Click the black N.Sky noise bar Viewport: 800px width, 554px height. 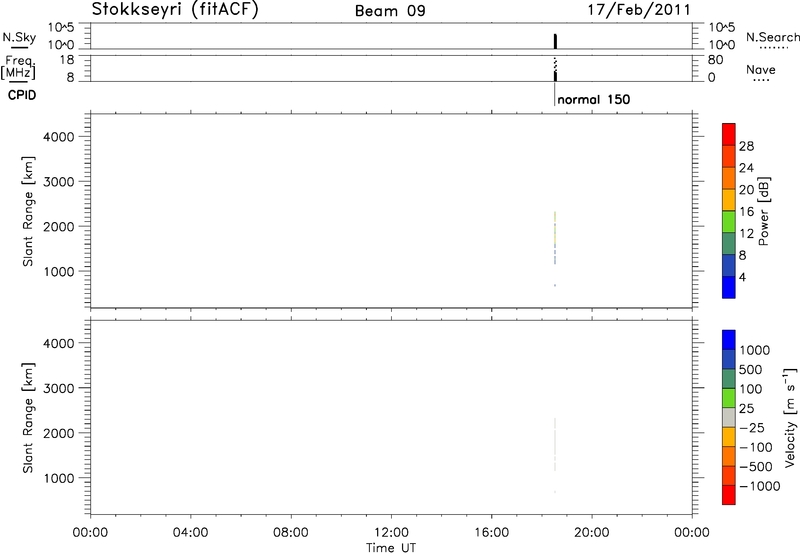[555, 41]
